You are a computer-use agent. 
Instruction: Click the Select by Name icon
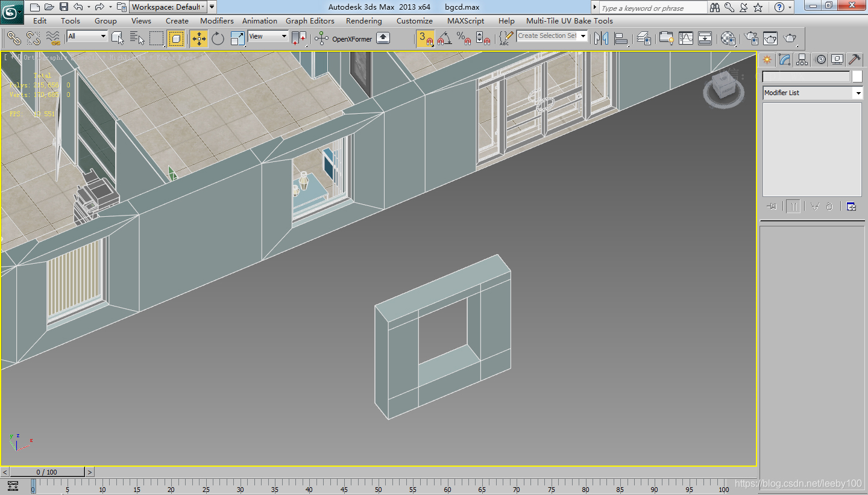tap(137, 39)
